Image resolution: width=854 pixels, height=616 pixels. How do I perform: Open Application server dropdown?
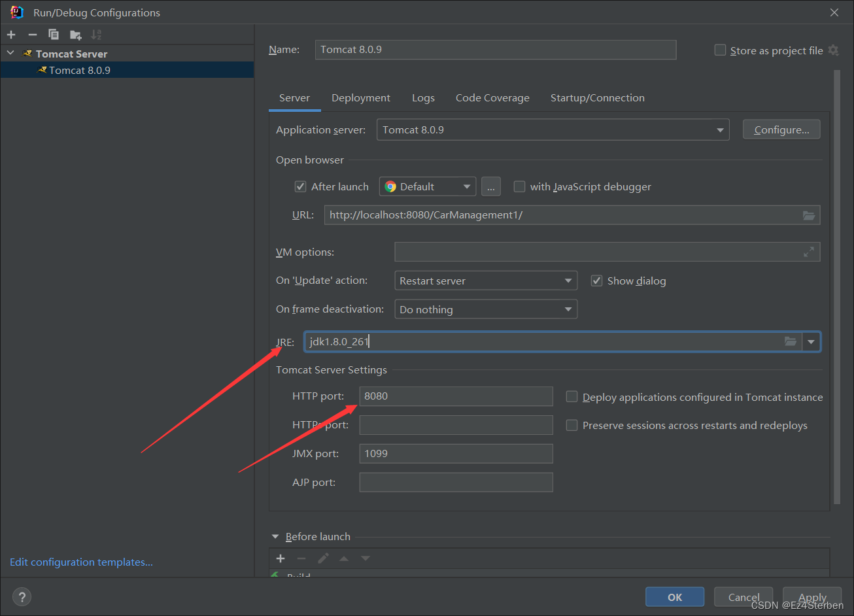[x=553, y=129]
